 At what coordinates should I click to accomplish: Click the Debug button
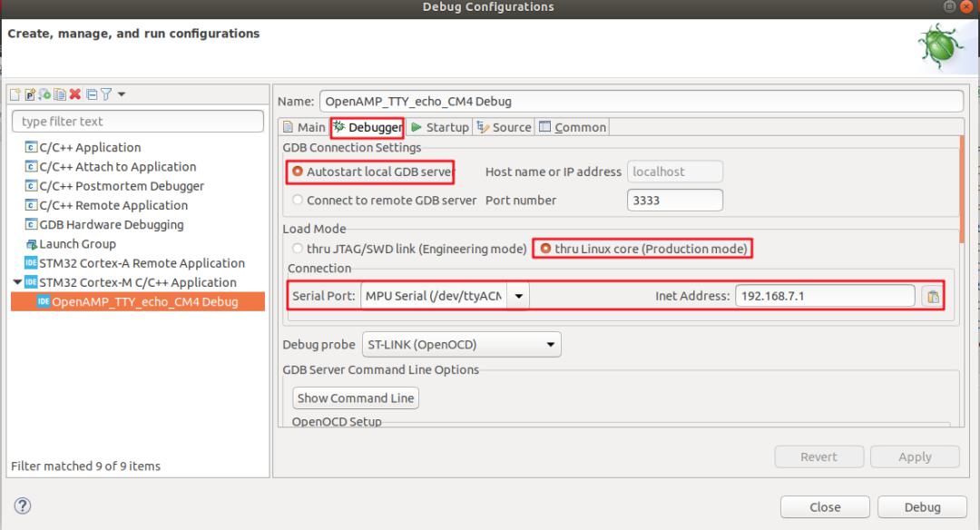tap(922, 507)
